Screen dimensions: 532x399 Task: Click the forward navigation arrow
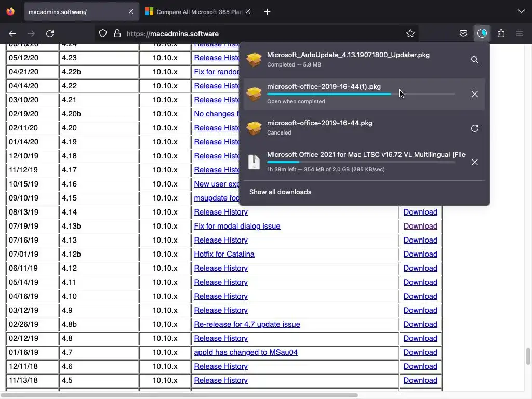[31, 34]
